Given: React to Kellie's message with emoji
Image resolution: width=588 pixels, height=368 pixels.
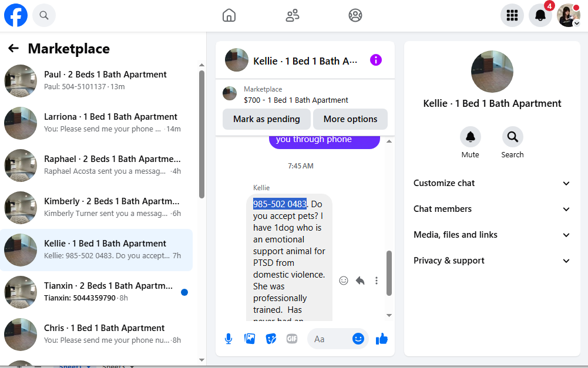Looking at the screenshot, I should (x=344, y=281).
